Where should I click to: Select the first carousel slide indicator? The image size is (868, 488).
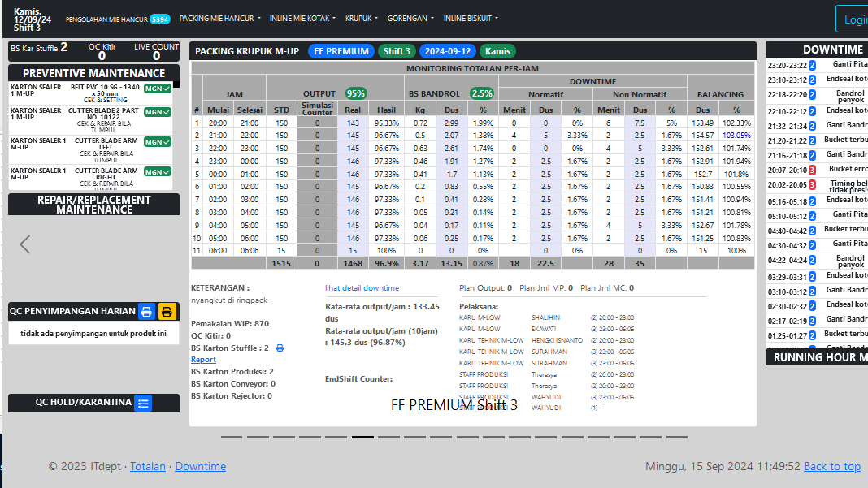click(x=232, y=437)
